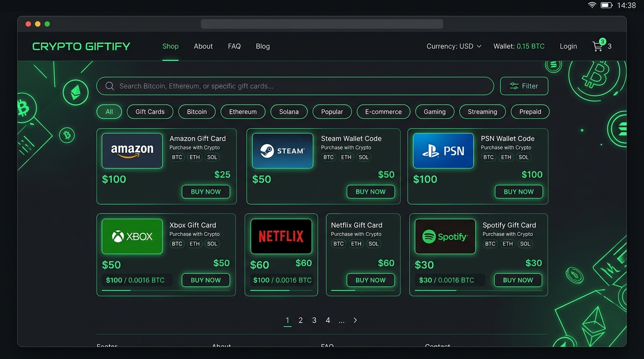Open the Netflix logo thumbnail
644x359 pixels.
(x=281, y=237)
